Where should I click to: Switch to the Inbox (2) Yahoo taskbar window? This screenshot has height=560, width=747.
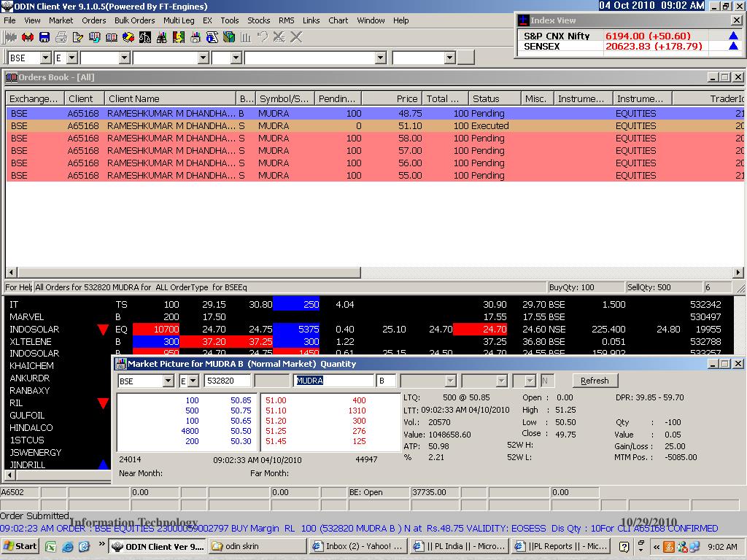click(358, 546)
